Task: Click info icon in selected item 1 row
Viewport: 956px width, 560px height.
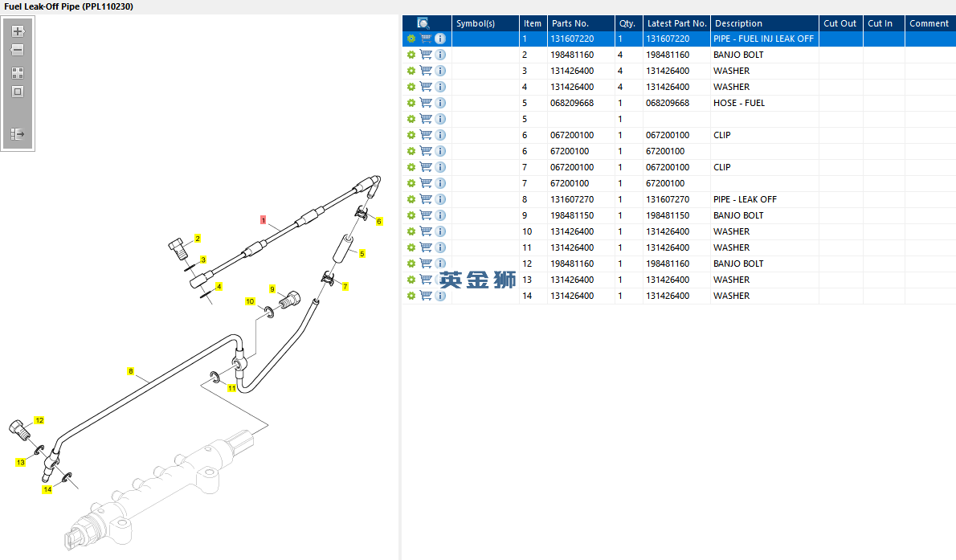Action: [440, 39]
